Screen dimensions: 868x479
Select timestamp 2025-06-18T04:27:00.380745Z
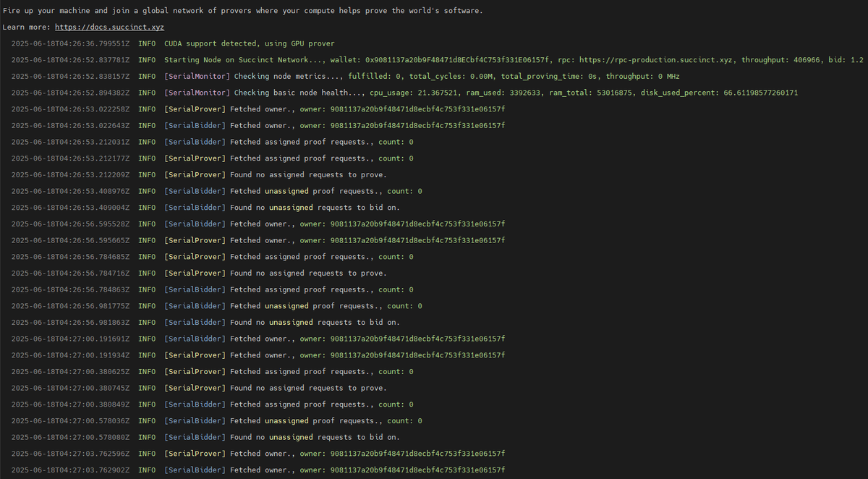coord(70,388)
